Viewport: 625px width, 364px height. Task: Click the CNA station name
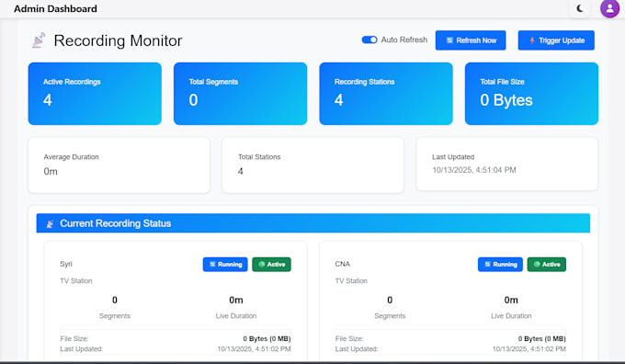(343, 265)
